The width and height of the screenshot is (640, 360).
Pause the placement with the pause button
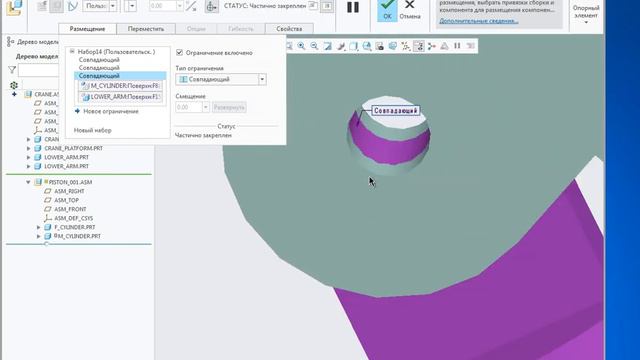353,7
